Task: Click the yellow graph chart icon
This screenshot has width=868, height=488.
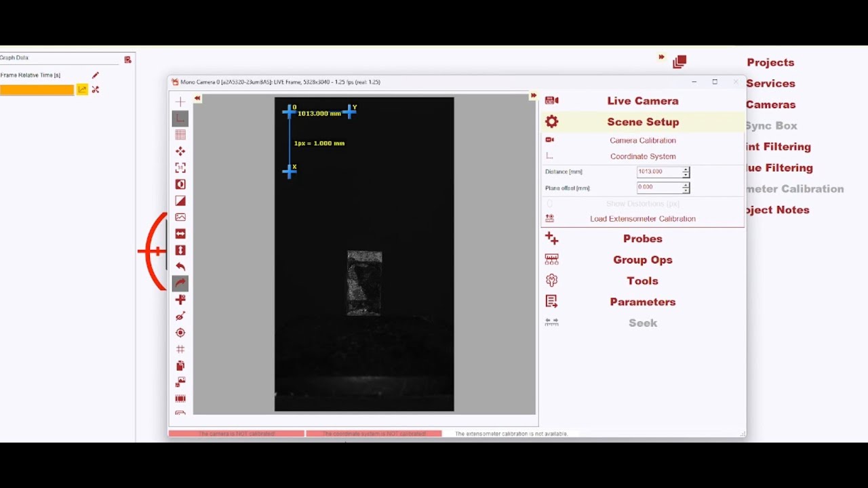Action: click(82, 89)
